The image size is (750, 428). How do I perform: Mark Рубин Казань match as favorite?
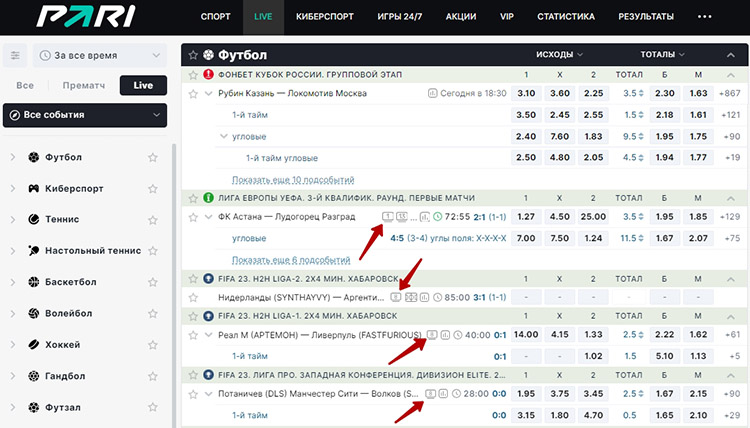tap(194, 93)
